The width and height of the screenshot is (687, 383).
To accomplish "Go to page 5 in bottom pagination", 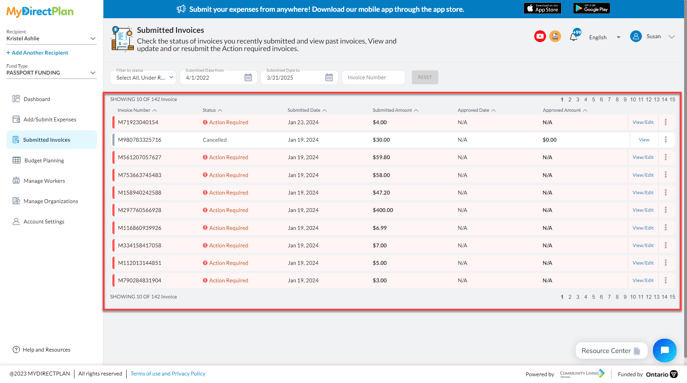I will (x=593, y=297).
